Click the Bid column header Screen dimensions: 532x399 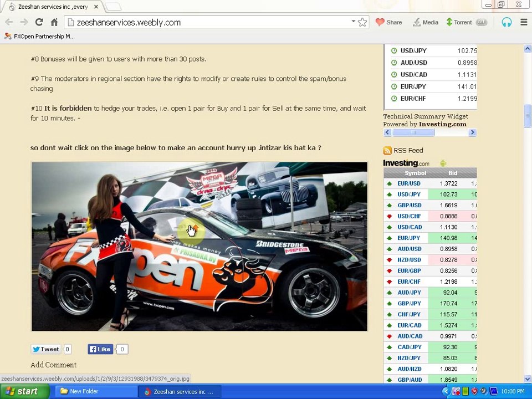click(x=453, y=173)
